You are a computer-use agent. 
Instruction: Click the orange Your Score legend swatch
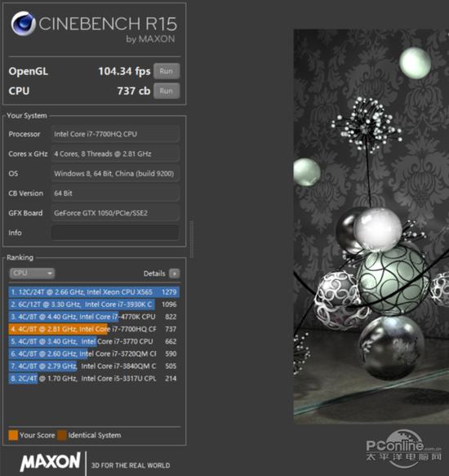(x=13, y=435)
